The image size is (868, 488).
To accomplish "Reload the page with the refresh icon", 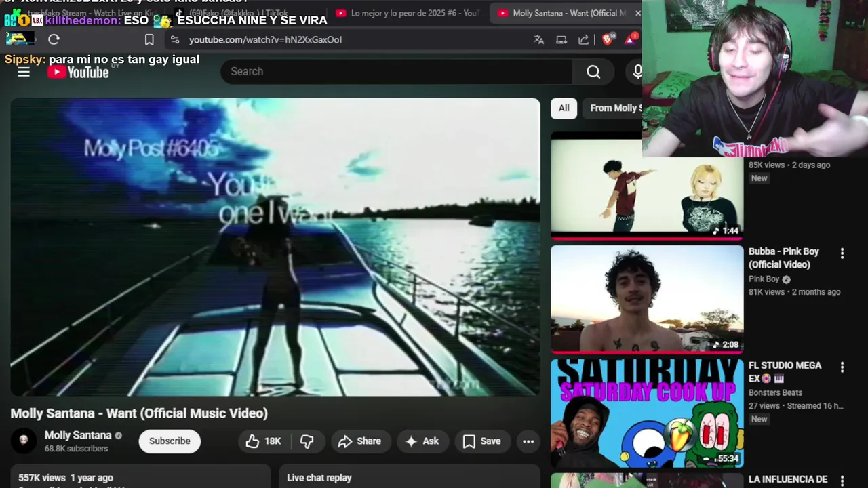I will 54,39.
